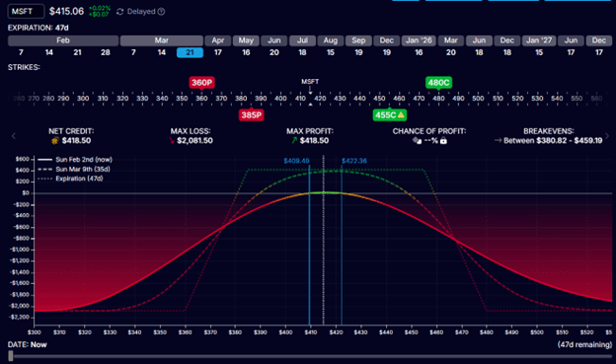Select the Apr month header
Viewport: 616px width, 364px height.
click(217, 40)
